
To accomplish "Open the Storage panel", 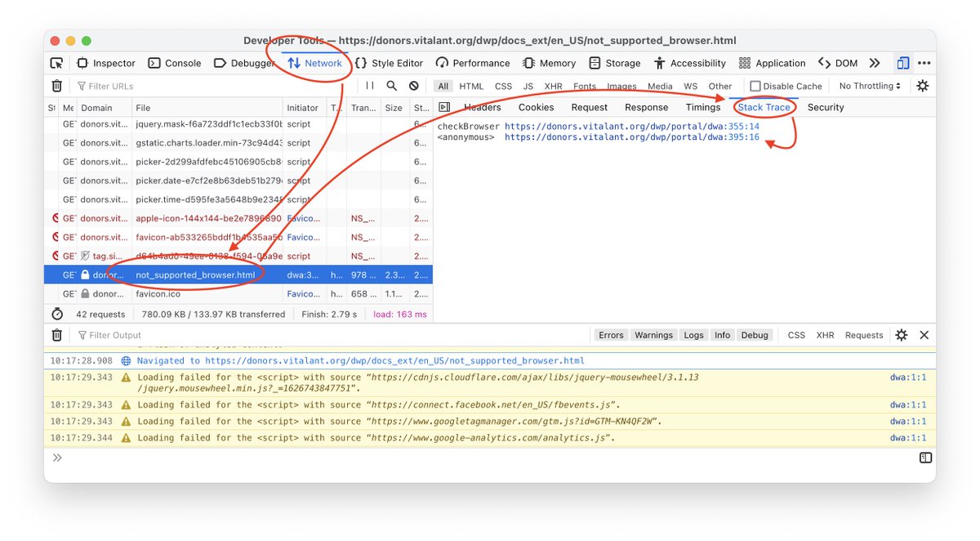I will coord(614,63).
